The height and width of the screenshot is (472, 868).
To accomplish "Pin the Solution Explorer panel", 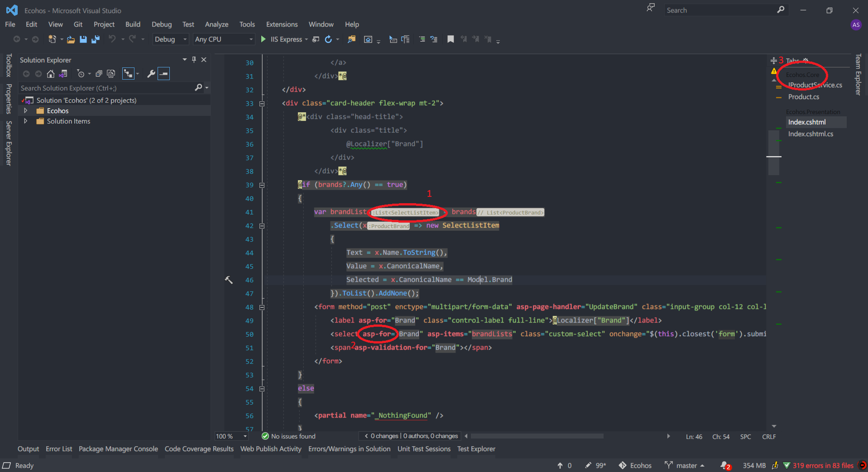I will [x=194, y=60].
